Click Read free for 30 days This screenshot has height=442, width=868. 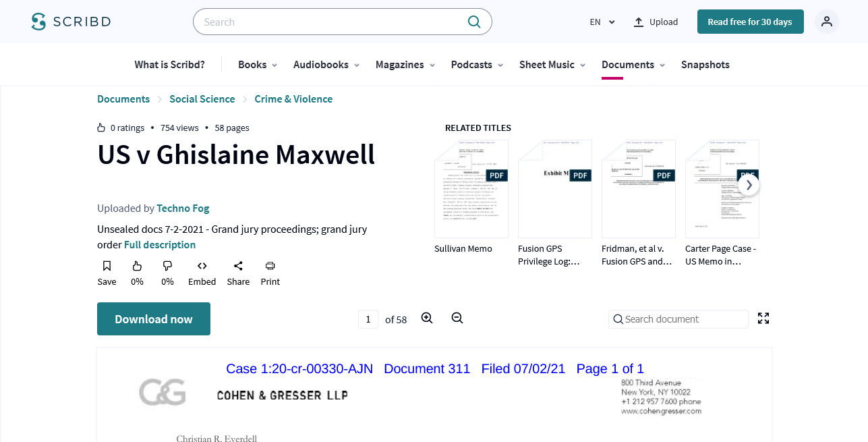750,22
